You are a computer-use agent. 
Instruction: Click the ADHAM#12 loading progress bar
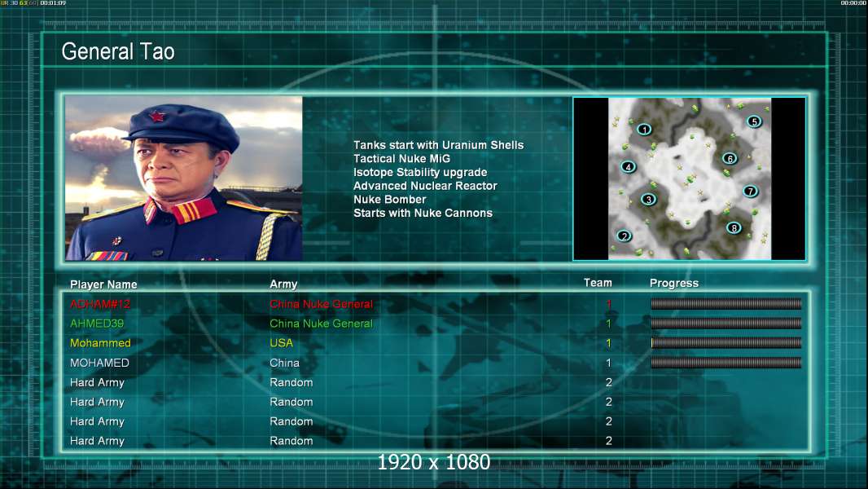click(x=726, y=303)
